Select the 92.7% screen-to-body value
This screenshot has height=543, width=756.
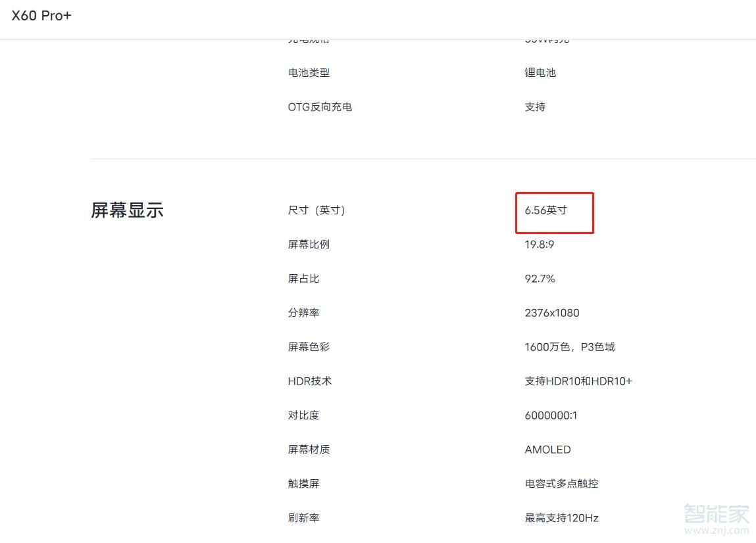point(540,279)
